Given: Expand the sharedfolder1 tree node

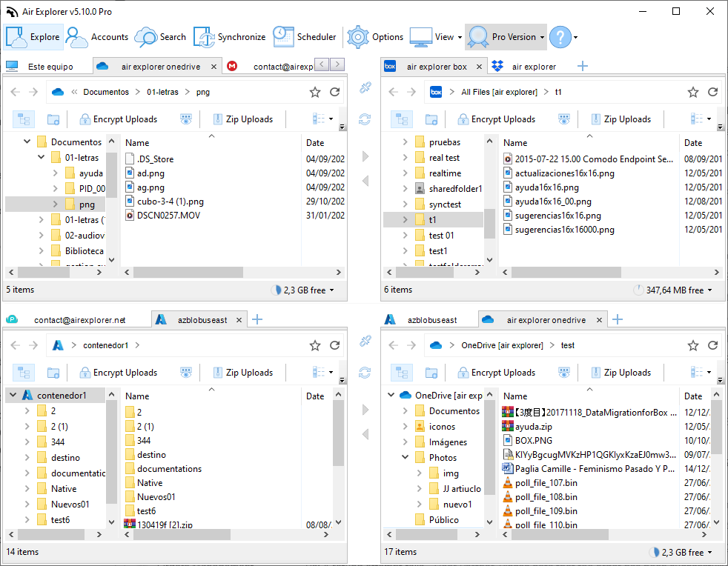Looking at the screenshot, I should (405, 188).
